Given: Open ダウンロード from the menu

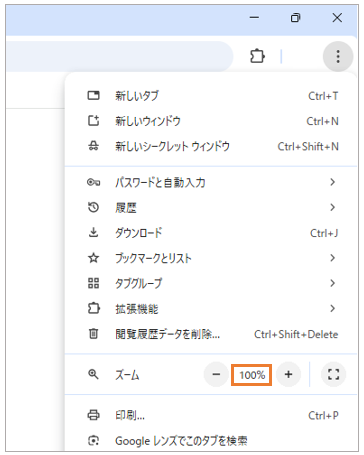Looking at the screenshot, I should coord(211,232).
